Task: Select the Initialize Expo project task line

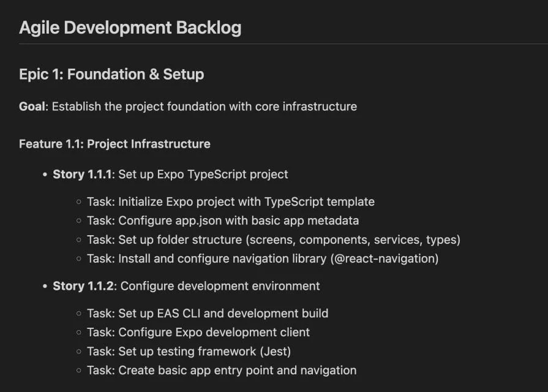Action: (230, 202)
